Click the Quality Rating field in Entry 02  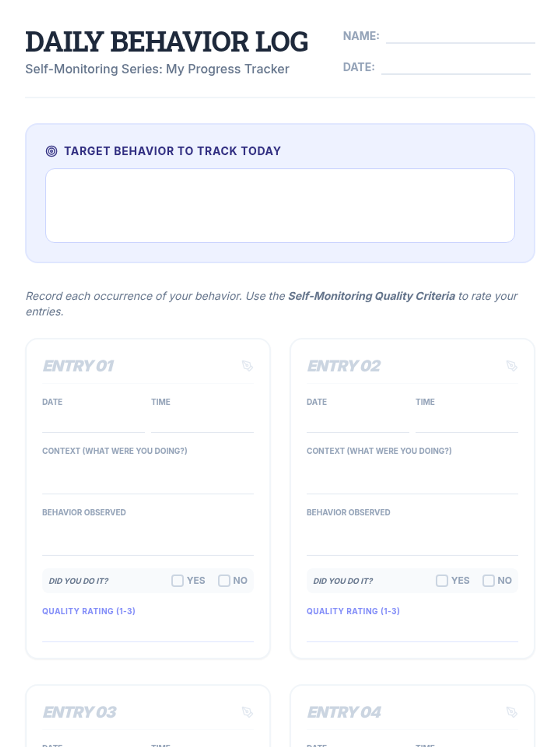tap(412, 631)
